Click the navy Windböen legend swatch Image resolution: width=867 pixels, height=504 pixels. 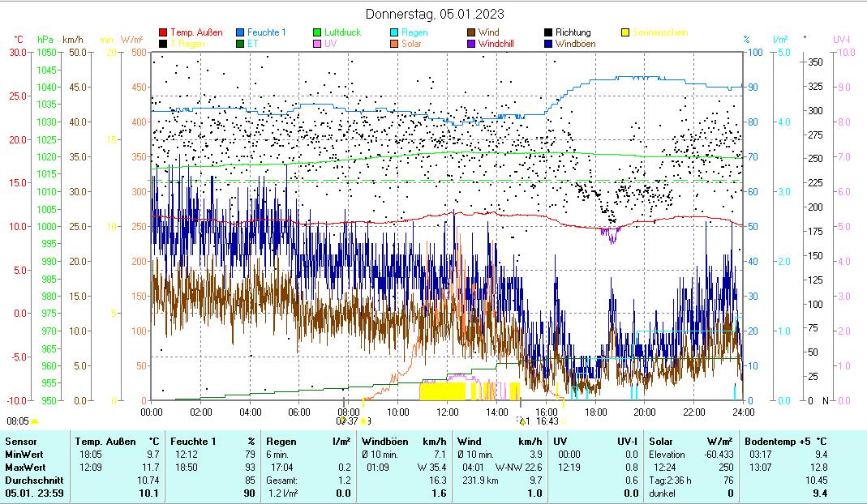coord(548,44)
